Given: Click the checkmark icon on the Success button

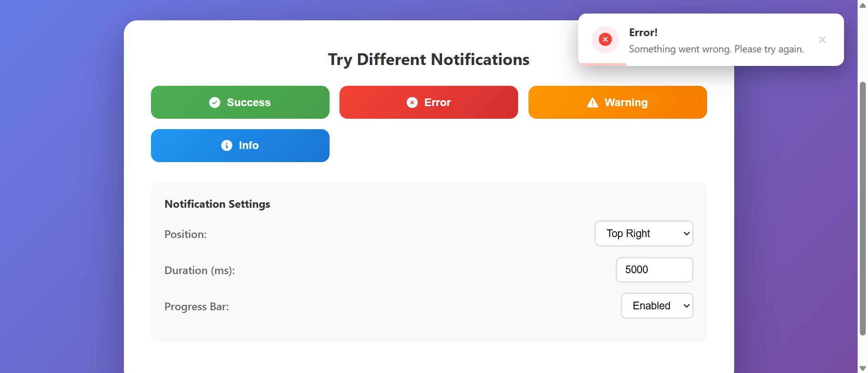Looking at the screenshot, I should pyautogui.click(x=215, y=103).
